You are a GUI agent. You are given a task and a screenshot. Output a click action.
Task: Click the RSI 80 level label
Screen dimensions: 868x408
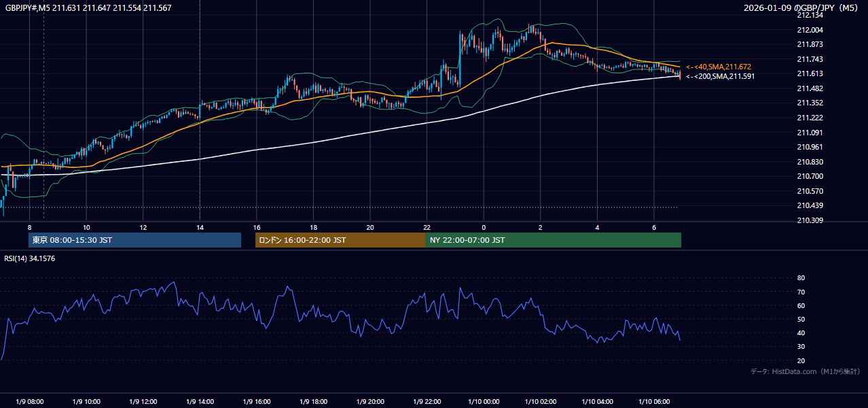(x=801, y=278)
